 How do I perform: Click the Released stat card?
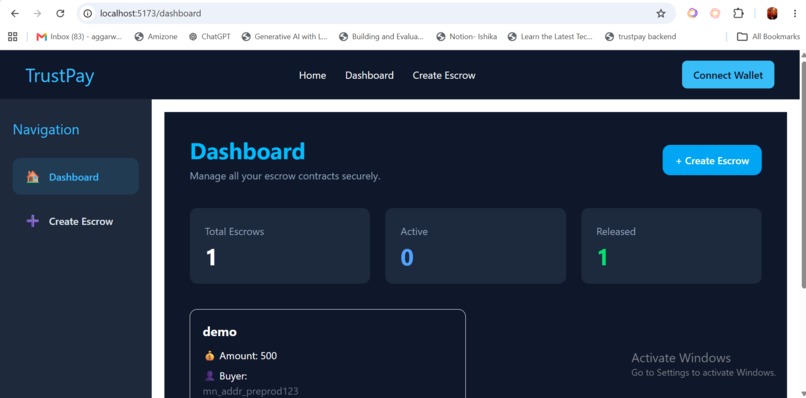(671, 246)
